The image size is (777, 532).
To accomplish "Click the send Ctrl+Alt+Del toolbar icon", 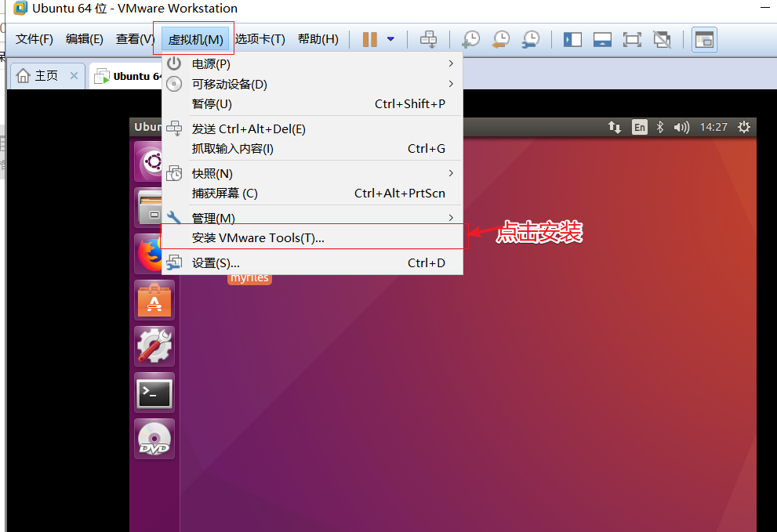I will click(x=428, y=39).
